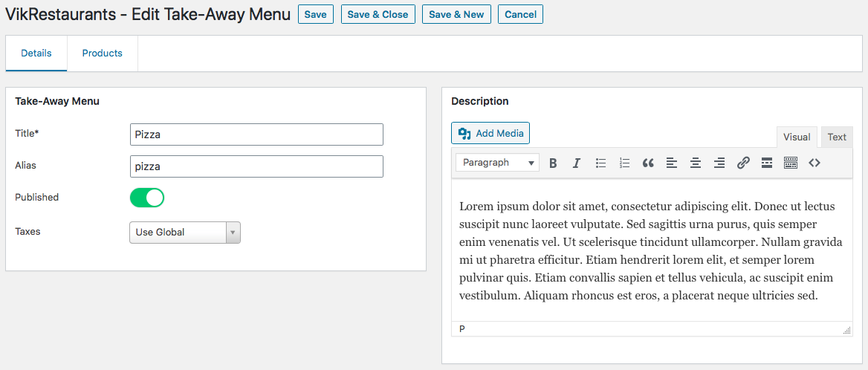Click the Add Media button
The image size is (868, 370).
(x=490, y=133)
